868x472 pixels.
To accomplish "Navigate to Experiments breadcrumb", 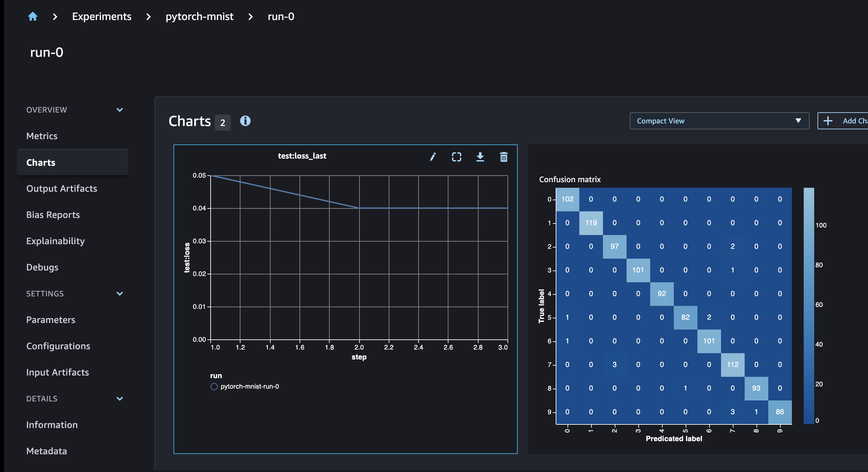I will coord(102,16).
